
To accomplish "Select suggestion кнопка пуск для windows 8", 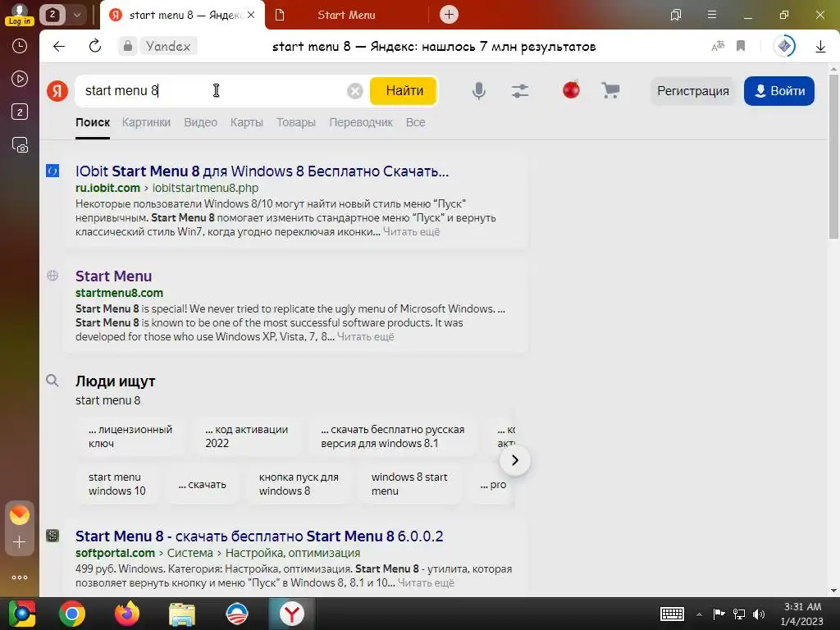I will pos(299,484).
